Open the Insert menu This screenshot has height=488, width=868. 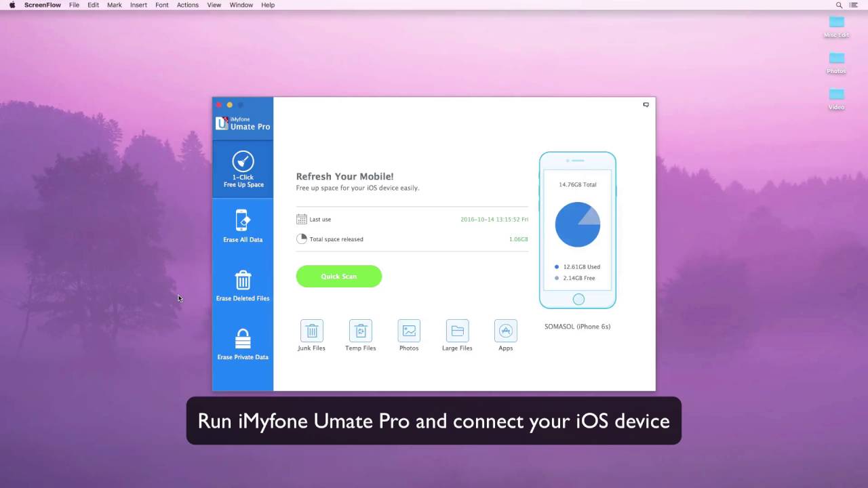[138, 5]
